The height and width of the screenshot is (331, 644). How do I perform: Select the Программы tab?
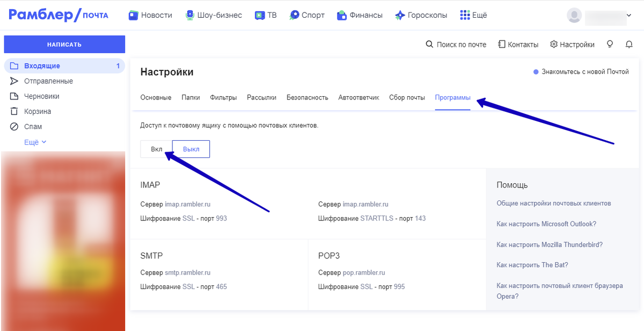452,98
